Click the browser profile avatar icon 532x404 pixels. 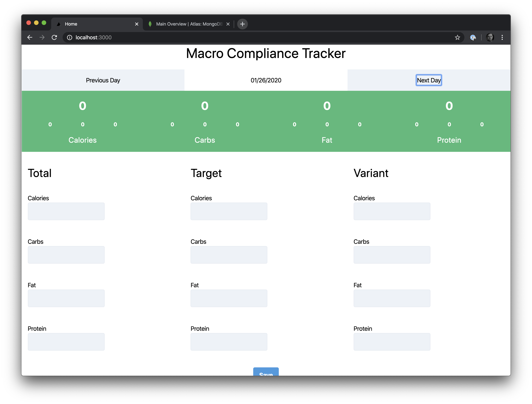(x=489, y=38)
